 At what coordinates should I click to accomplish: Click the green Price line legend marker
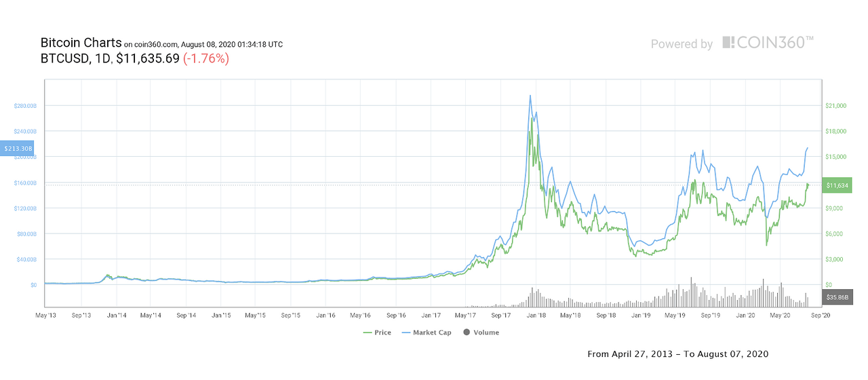tap(368, 332)
